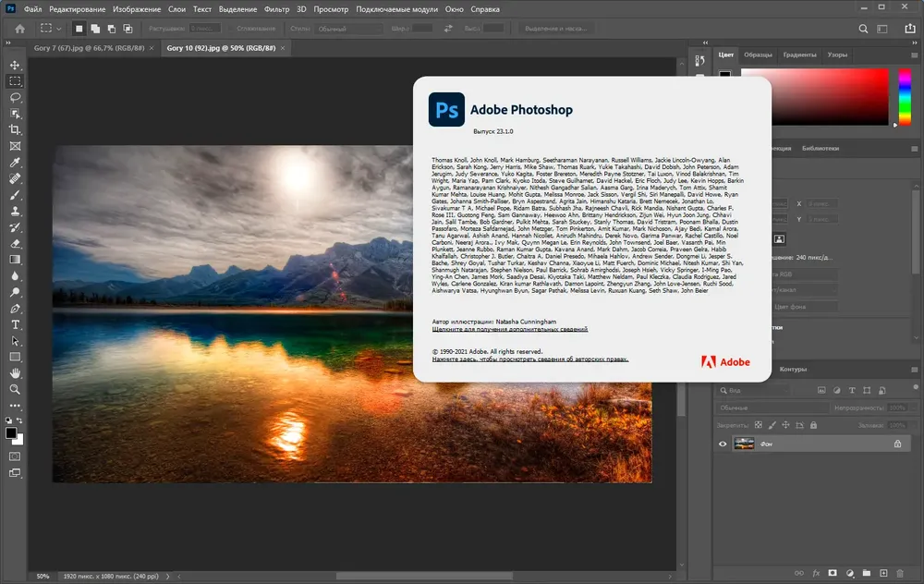Screen dimensions: 924x584
Task: Toggle the layer filter switch circle
Action: [x=915, y=388]
